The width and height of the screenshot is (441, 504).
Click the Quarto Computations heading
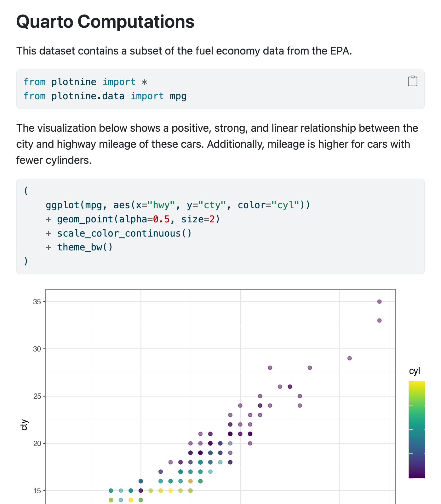click(x=105, y=21)
